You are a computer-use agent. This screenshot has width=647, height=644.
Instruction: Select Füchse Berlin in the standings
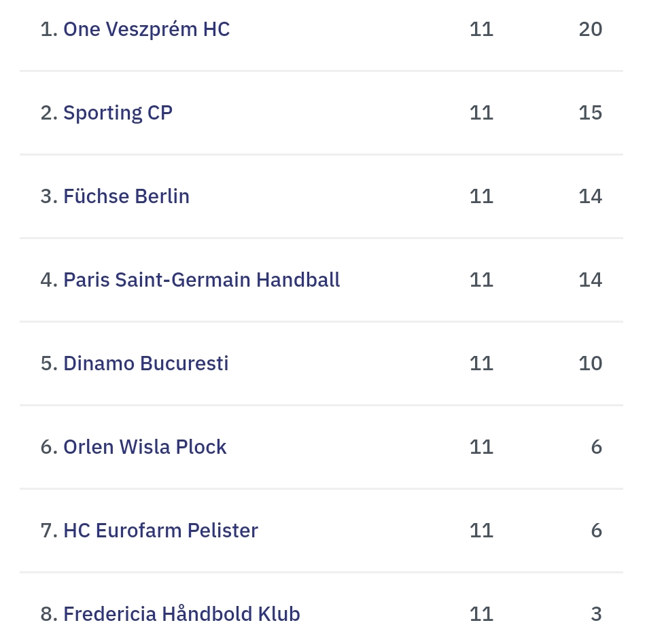coord(126,196)
